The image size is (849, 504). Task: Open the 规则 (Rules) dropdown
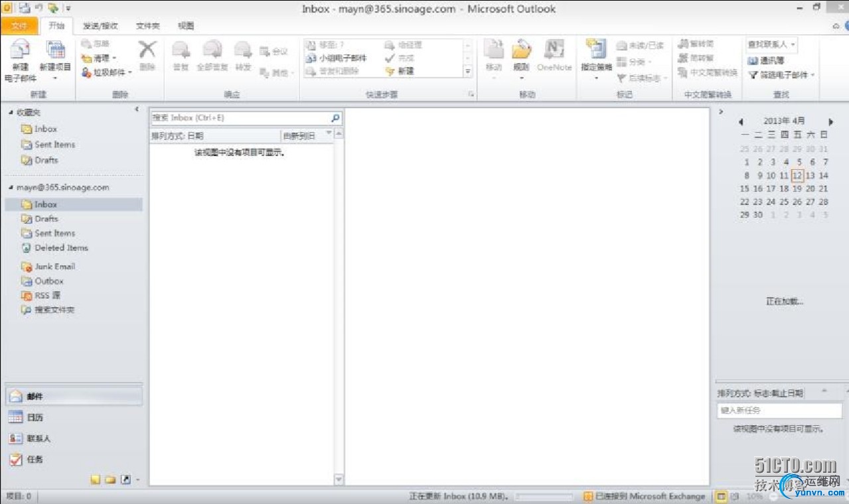pos(521,60)
